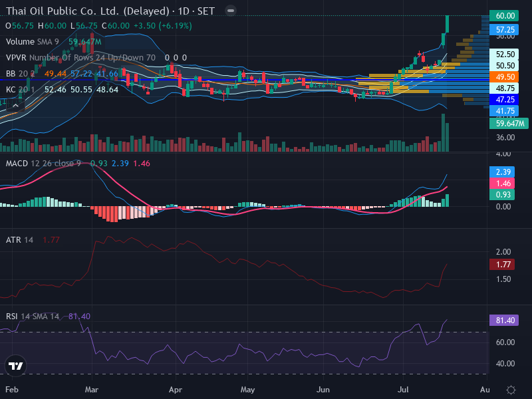
Task: Select the Volume SMA 9 indicator legend
Action: 32,42
